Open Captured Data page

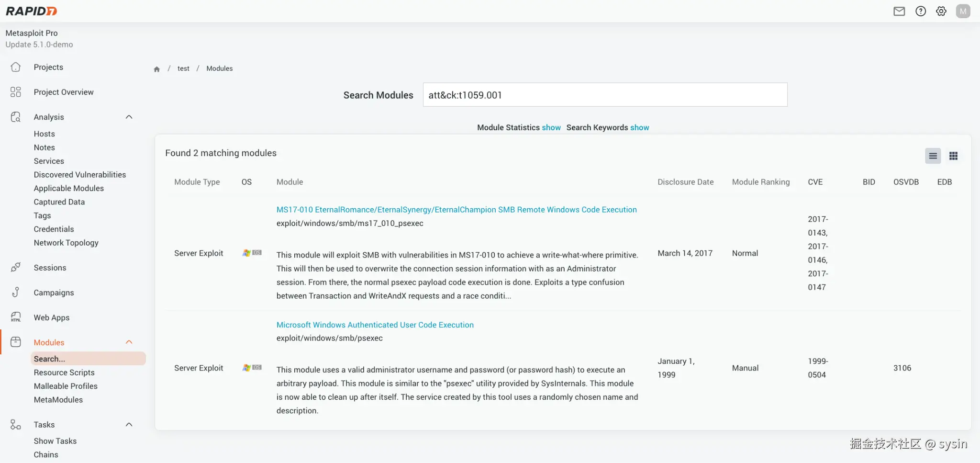point(59,202)
